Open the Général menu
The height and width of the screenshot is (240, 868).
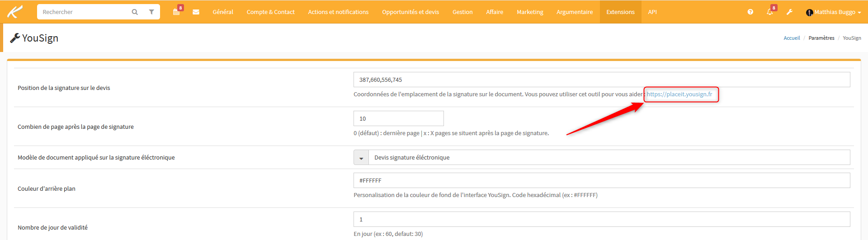[223, 12]
